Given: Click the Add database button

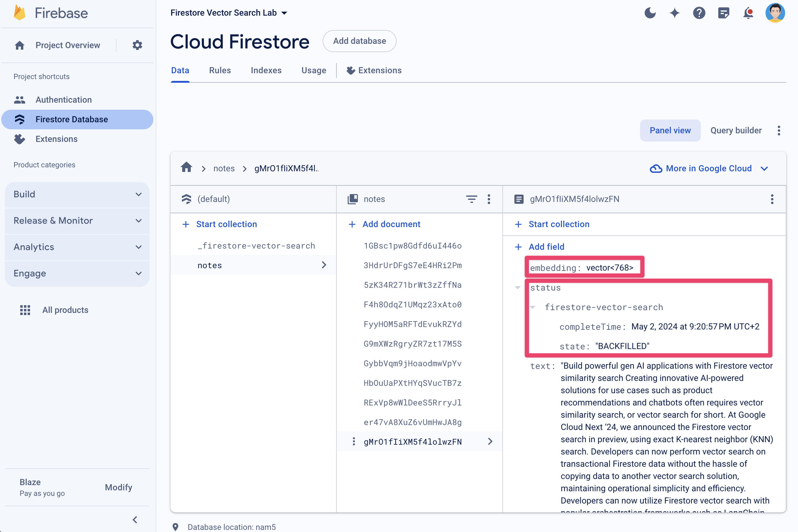Looking at the screenshot, I should pyautogui.click(x=359, y=41).
